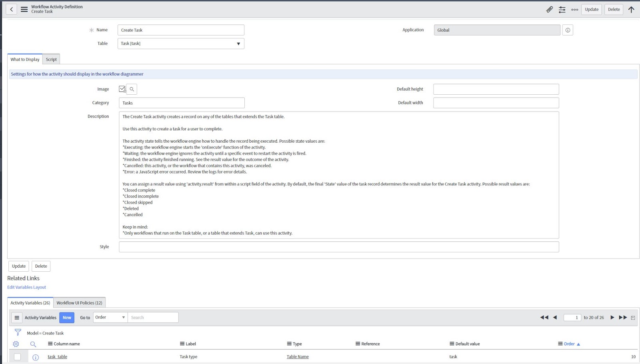Open the filter icon above the variables list
Image resolution: width=640 pixels, height=364 pixels.
click(17, 331)
